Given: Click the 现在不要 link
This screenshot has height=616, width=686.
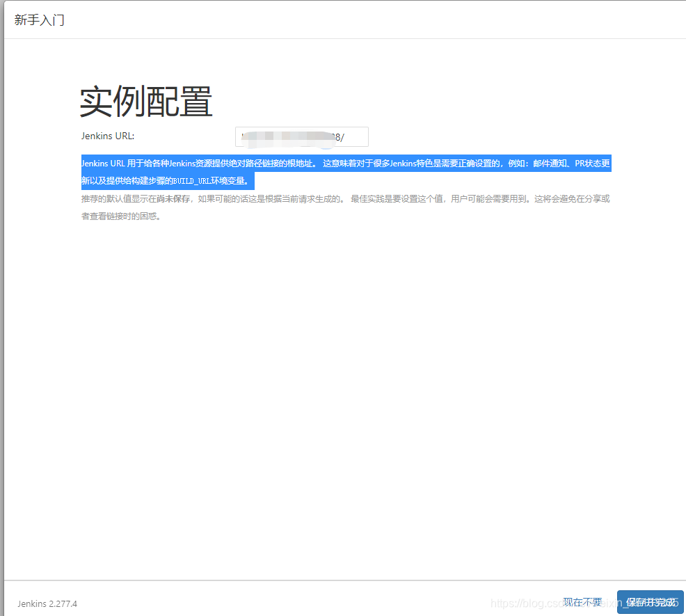Looking at the screenshot, I should (582, 602).
